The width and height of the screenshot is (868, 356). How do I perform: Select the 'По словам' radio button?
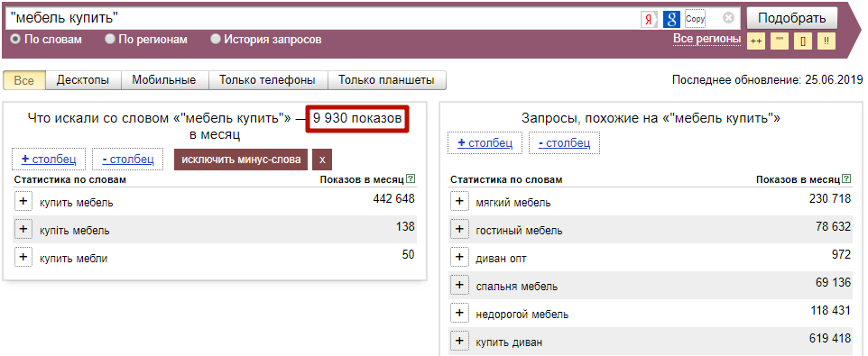click(15, 40)
